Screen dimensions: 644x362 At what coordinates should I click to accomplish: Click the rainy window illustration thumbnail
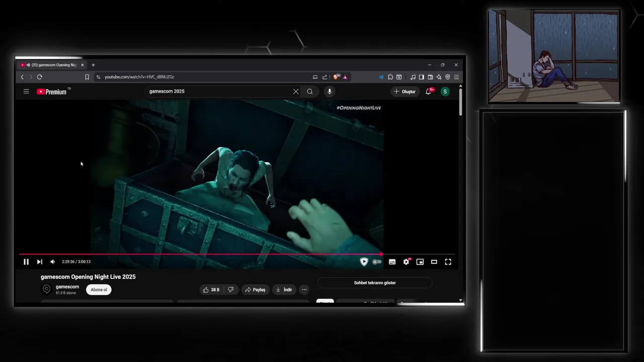pos(554,56)
